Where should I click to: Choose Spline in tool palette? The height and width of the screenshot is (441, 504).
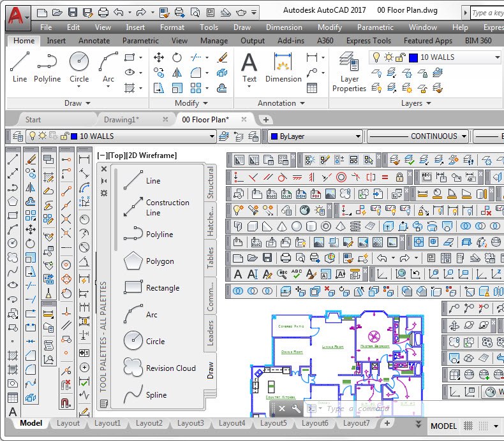coord(145,394)
